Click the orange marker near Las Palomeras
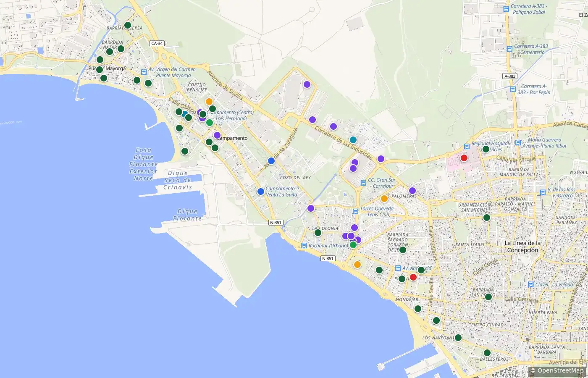The image size is (588, 378). click(384, 199)
